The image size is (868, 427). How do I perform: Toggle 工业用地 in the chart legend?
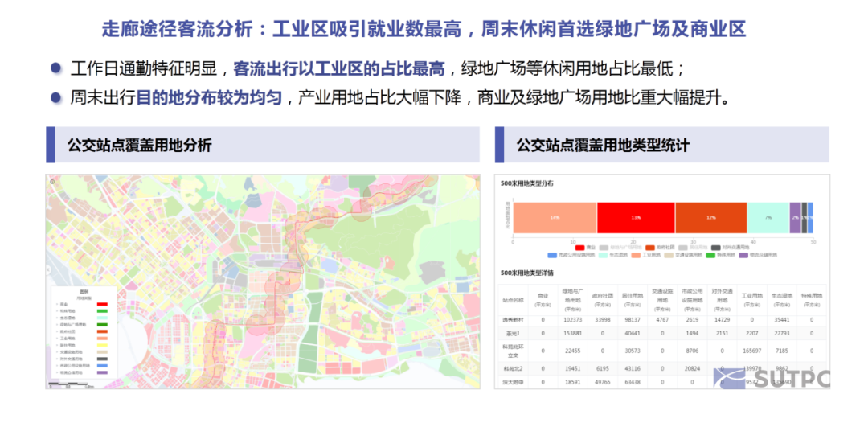coord(645,255)
